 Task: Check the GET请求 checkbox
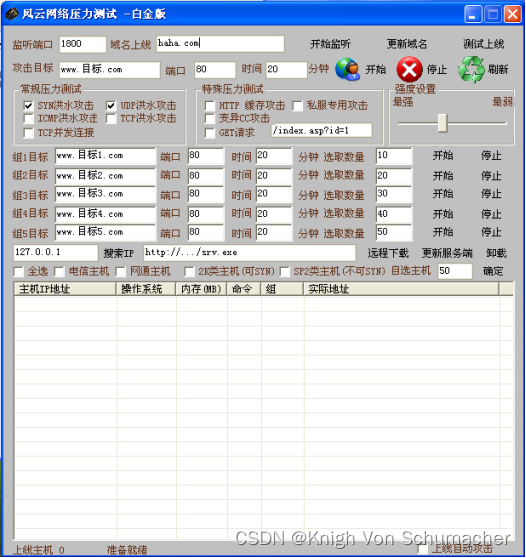pos(210,133)
